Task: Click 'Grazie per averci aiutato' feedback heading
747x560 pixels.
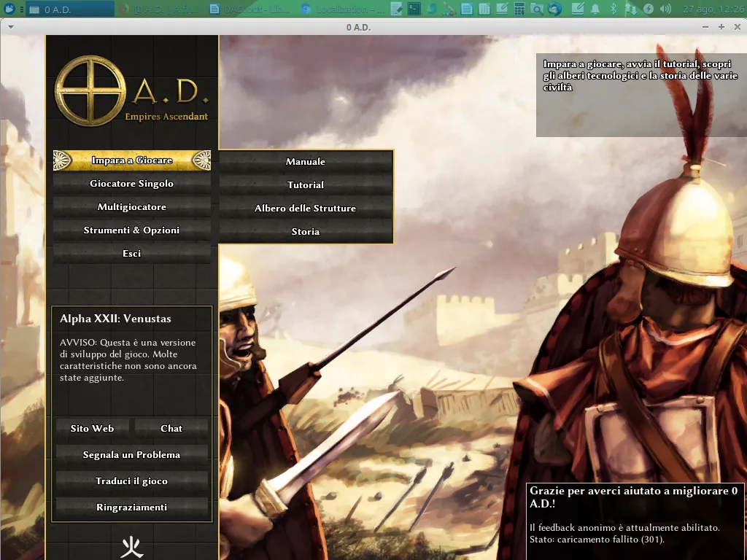Action: [634, 497]
